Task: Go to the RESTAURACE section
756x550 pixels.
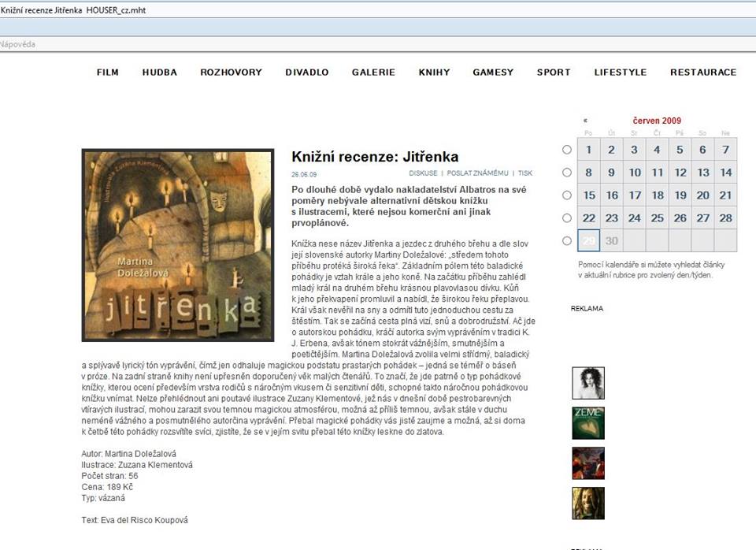Action: [703, 72]
